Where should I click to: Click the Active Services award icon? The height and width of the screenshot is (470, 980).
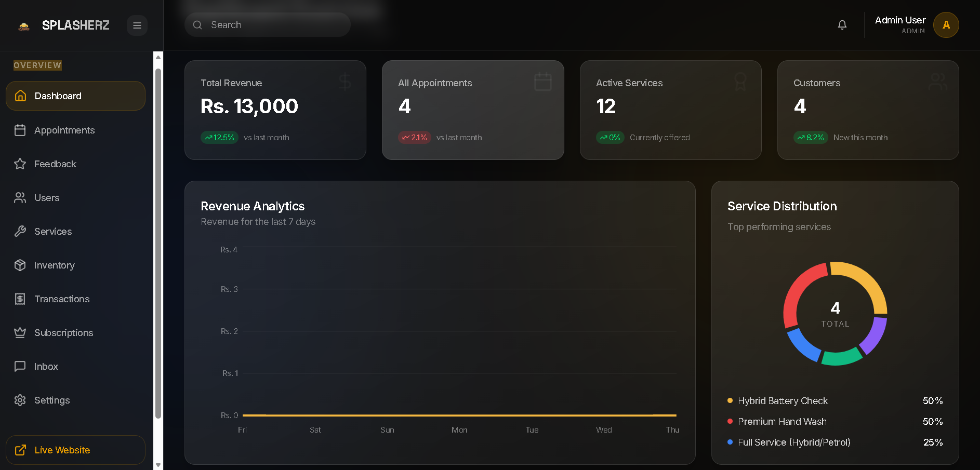point(740,82)
